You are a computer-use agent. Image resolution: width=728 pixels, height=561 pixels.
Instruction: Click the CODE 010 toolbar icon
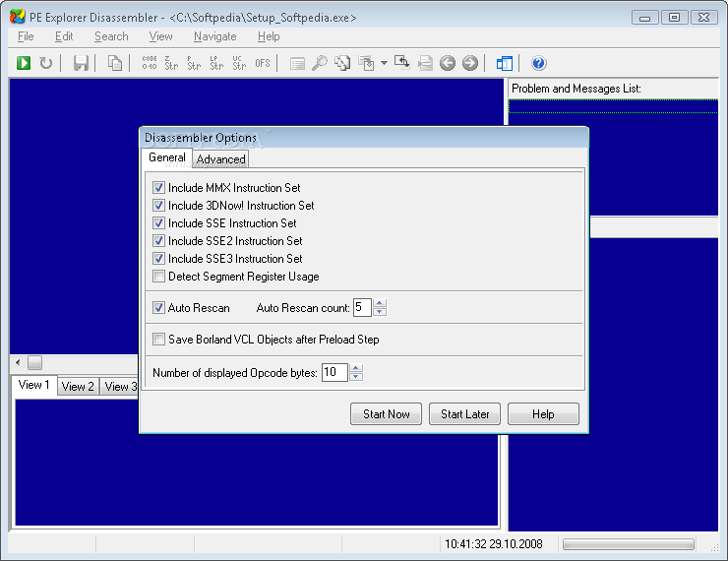(x=149, y=63)
